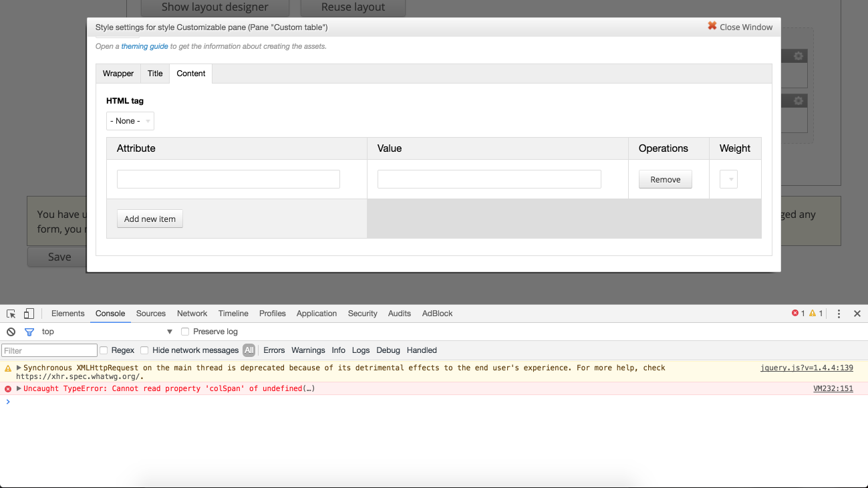The width and height of the screenshot is (868, 488).
Task: Open the Weight dropdown in the table
Action: (x=728, y=178)
